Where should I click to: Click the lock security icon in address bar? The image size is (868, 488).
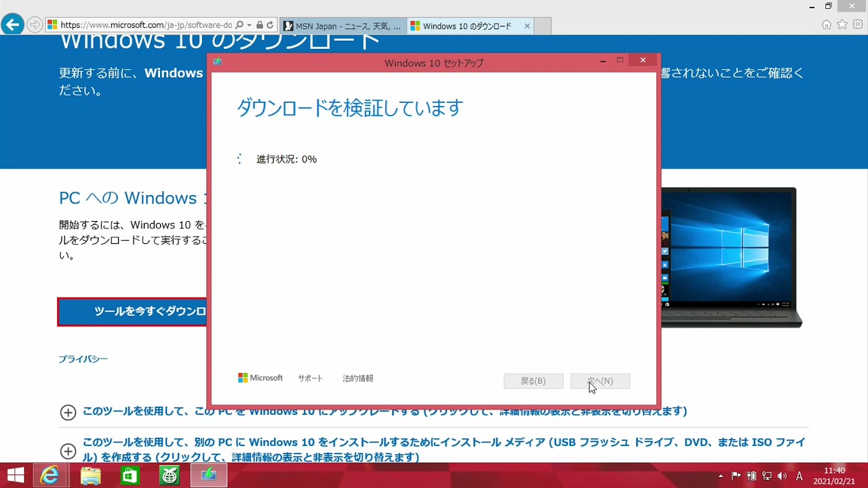260,25
